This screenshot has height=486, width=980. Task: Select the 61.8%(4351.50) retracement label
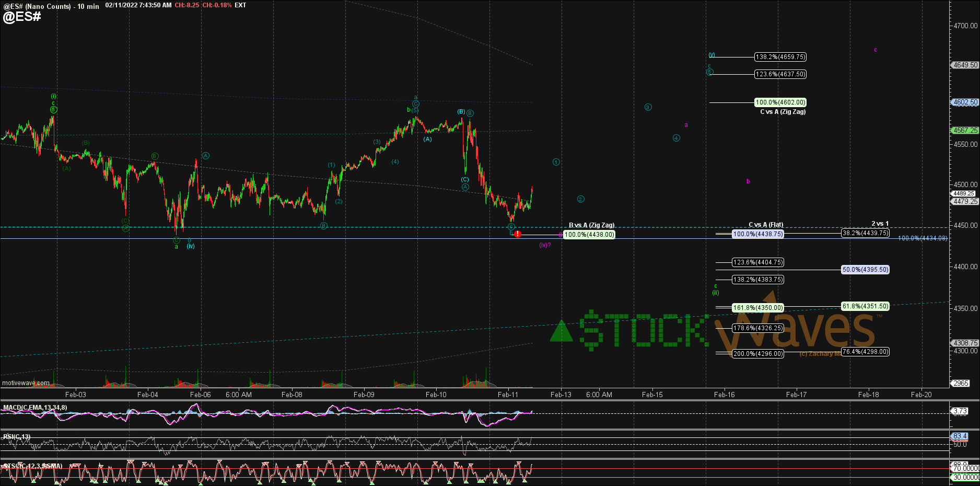click(x=865, y=306)
